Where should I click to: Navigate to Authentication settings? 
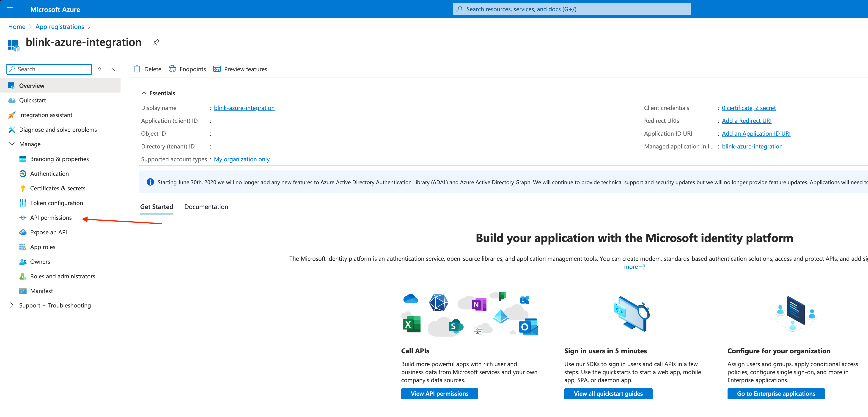[49, 173]
